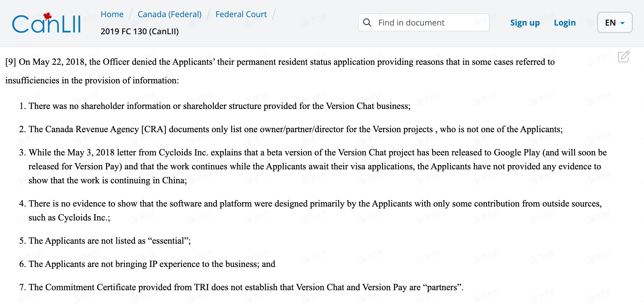Open the Canada (Federal) breadcrumb link
Image resolution: width=644 pixels, height=305 pixels.
(169, 14)
